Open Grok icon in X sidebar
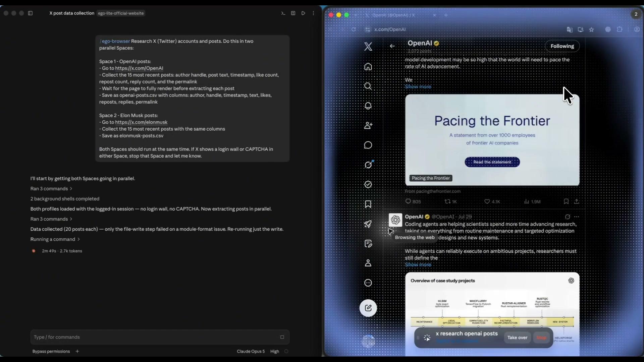 (368, 165)
